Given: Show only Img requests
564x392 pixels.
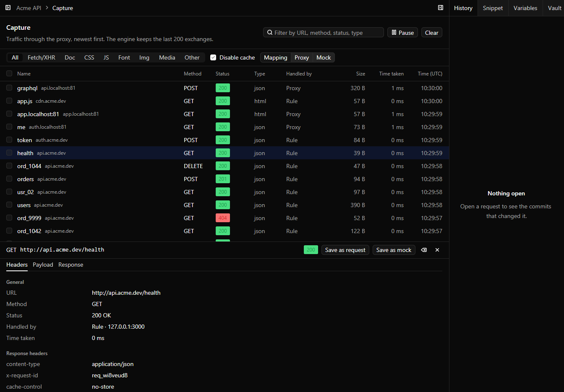Looking at the screenshot, I should (x=144, y=57).
